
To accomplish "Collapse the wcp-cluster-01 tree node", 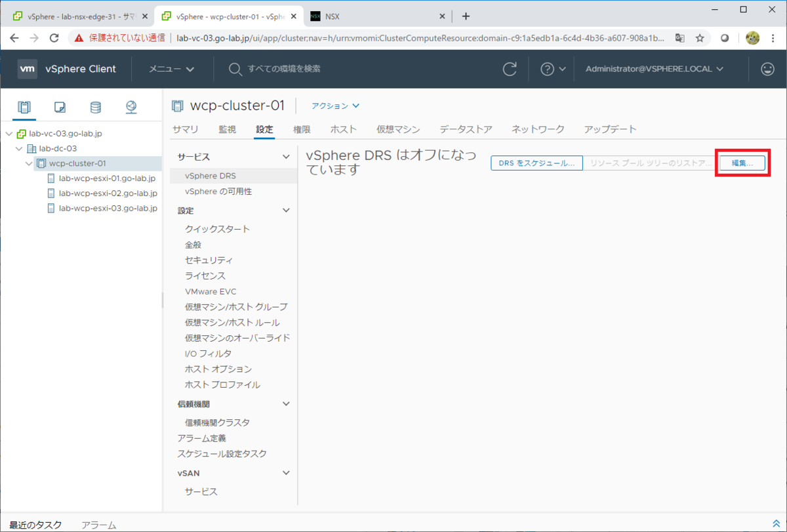I will pos(29,163).
